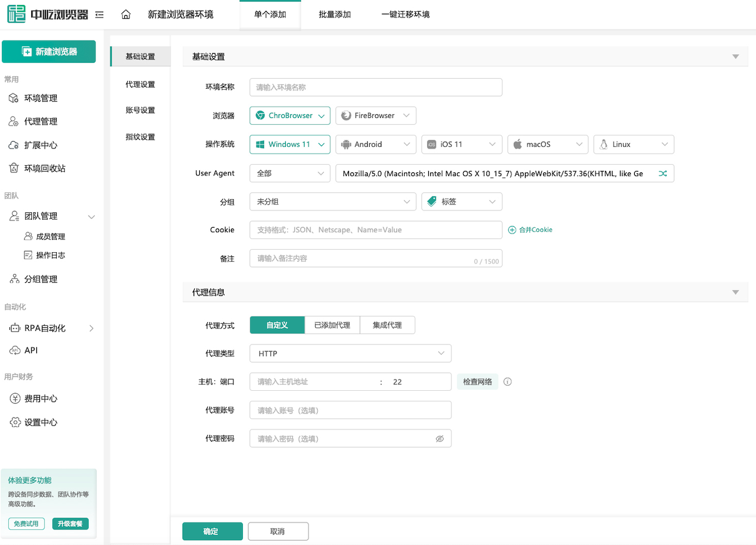Collapse the 代理信息 section triangle
The height and width of the screenshot is (545, 756).
pos(735,292)
